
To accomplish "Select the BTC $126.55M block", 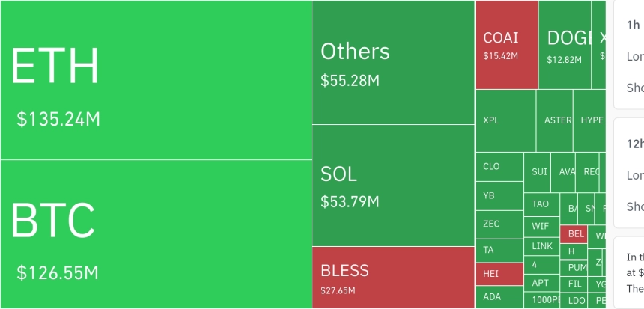I will click(156, 233).
